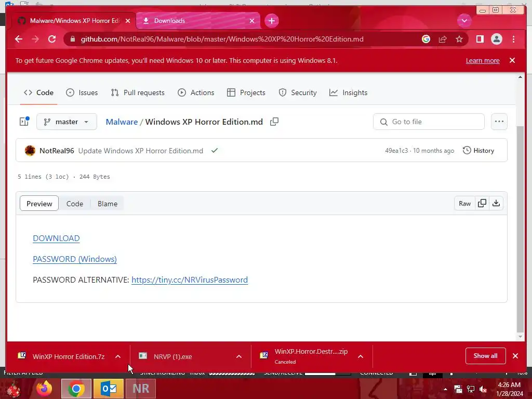Close the Downloads tab
532x399 pixels.
tap(252, 21)
